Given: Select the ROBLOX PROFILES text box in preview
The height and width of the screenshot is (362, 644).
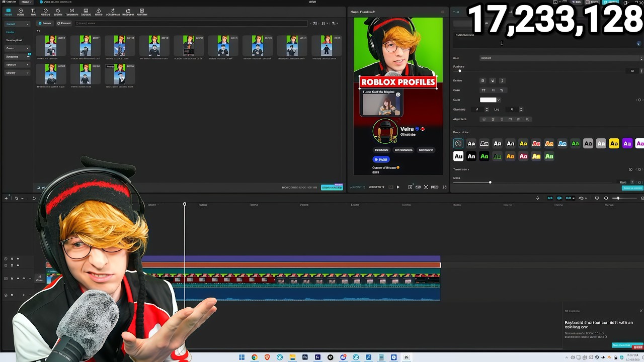Looking at the screenshot, I should coord(398,82).
